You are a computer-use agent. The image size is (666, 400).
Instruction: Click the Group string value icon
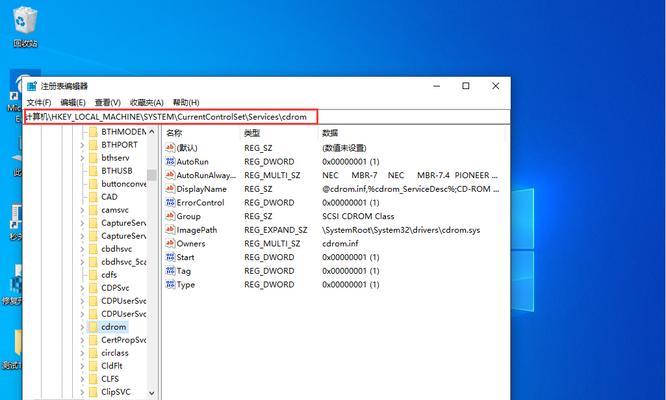point(170,216)
